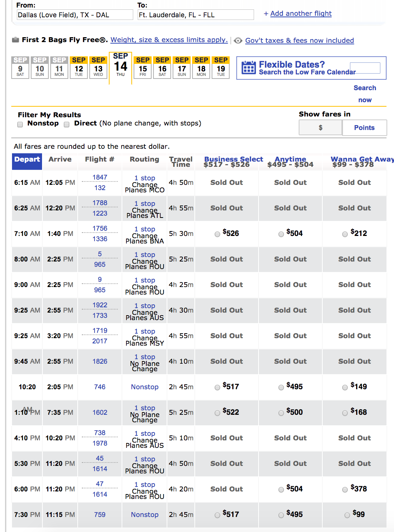Click the From airport input field

[x=75, y=15]
